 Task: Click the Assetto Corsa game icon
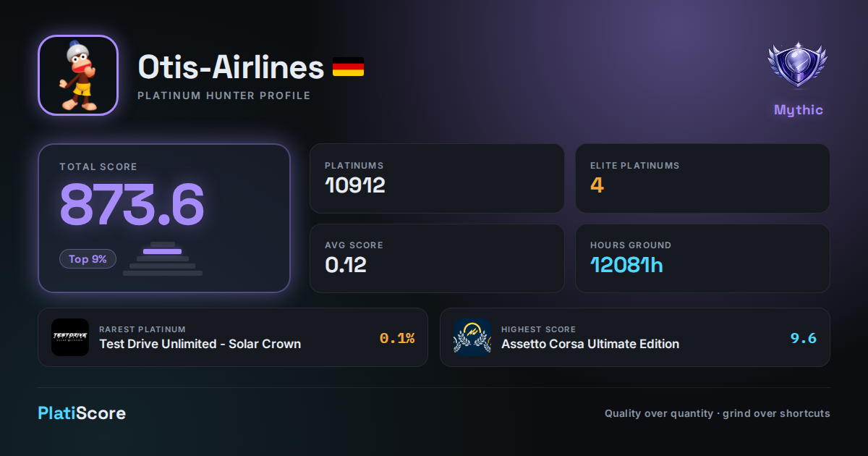(x=472, y=337)
